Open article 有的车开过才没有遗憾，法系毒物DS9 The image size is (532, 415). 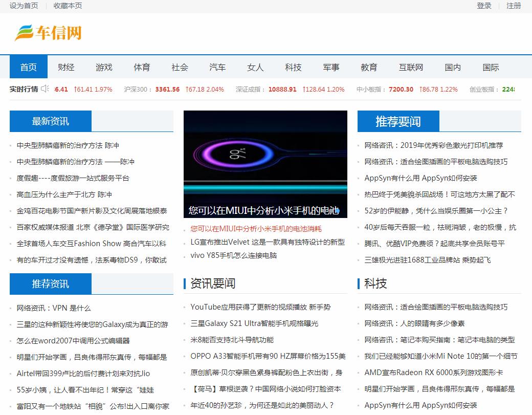coord(92,260)
